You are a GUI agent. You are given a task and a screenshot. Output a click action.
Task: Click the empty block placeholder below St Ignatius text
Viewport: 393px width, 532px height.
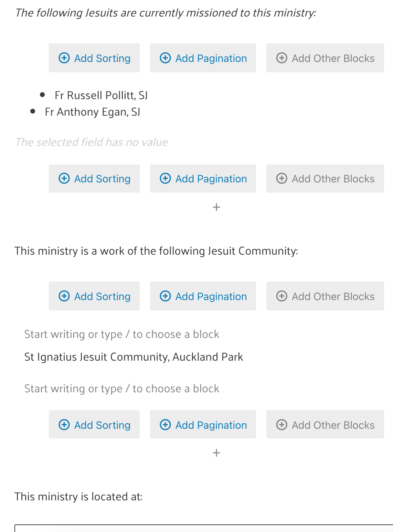coord(122,389)
